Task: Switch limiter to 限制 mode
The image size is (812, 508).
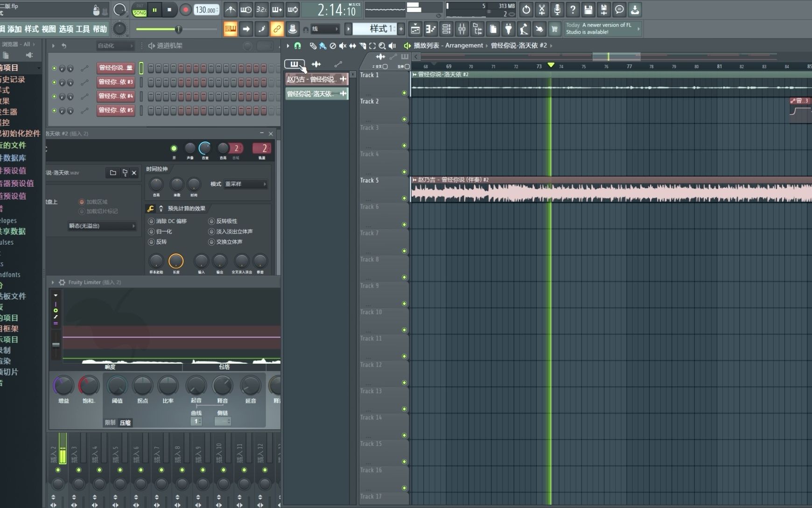Action: [110, 423]
